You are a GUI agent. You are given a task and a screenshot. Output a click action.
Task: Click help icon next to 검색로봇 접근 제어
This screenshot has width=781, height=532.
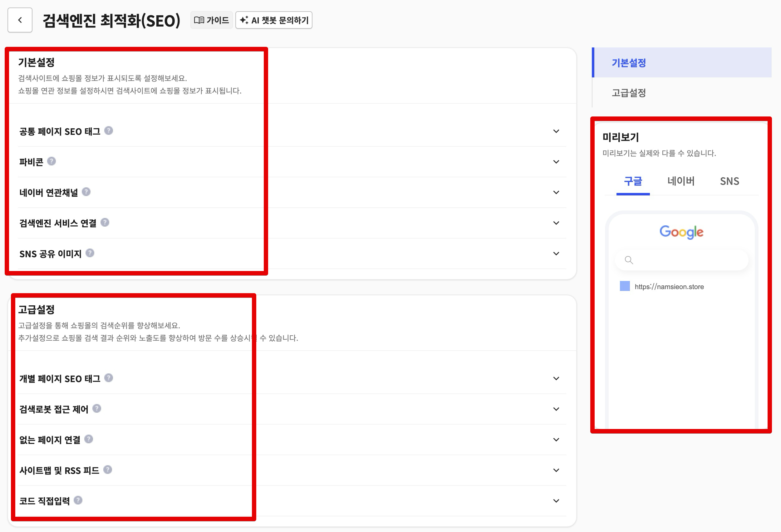(x=97, y=408)
